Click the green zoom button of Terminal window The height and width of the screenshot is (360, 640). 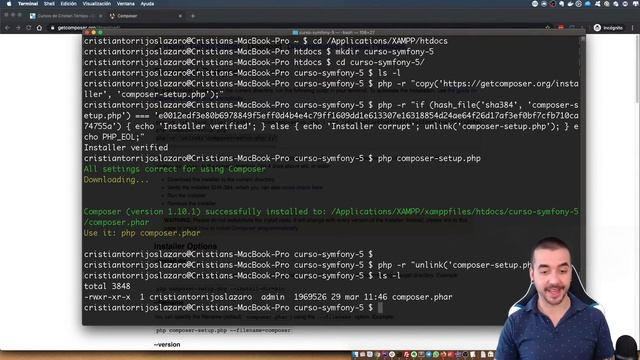click(100, 32)
